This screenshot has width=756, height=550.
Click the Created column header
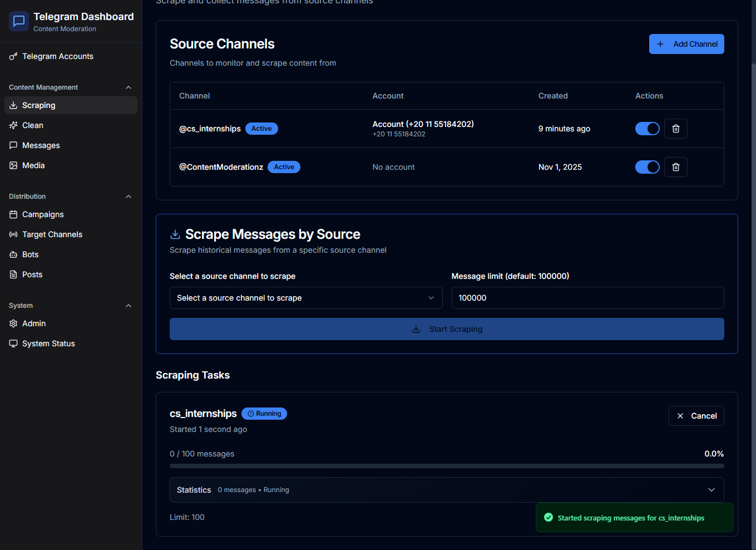click(553, 96)
